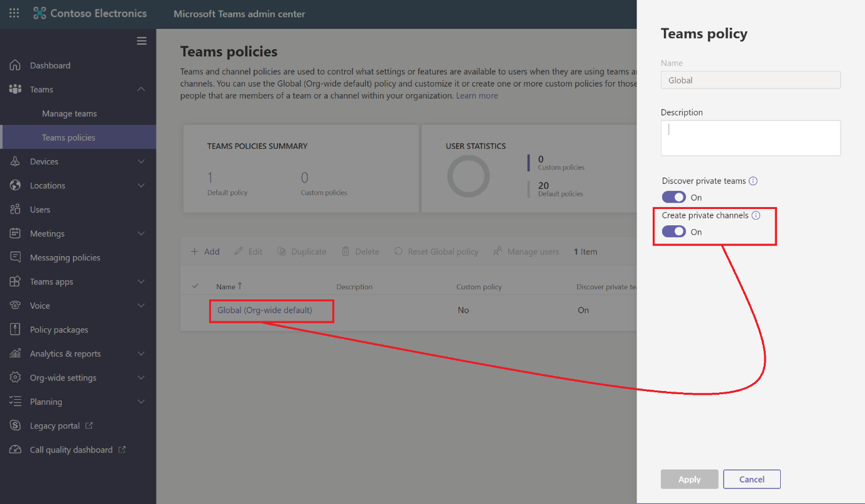Viewport: 865px width, 504px height.
Task: Click the Description column header
Action: [354, 287]
